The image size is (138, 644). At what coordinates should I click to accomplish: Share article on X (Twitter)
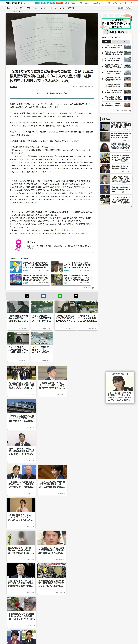pos(27,296)
